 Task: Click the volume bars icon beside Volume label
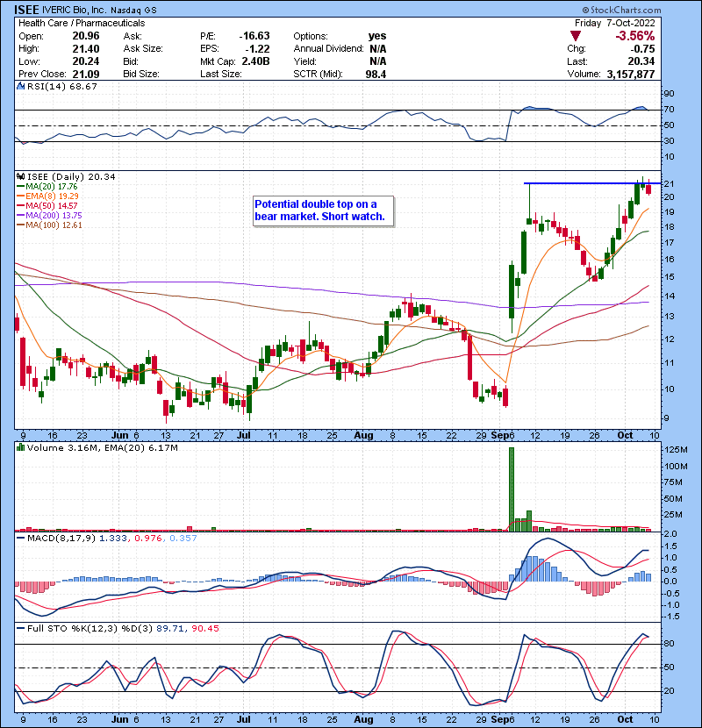click(20, 447)
